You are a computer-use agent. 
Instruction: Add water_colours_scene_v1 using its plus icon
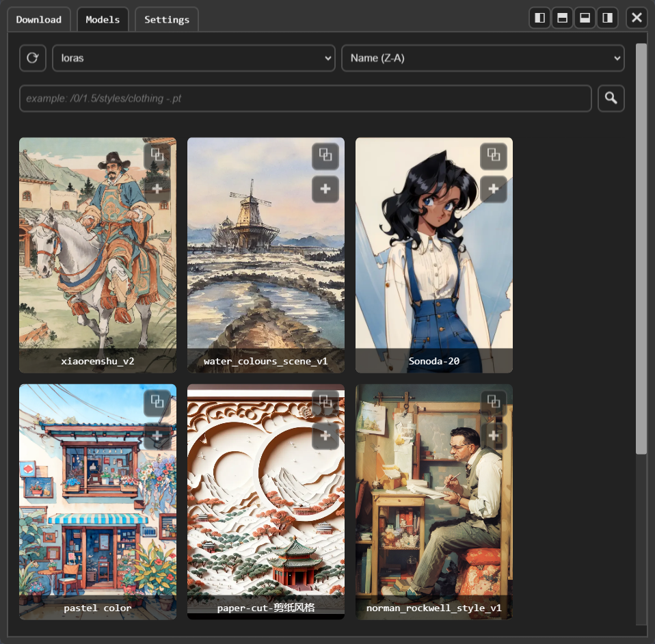pyautogui.click(x=325, y=189)
